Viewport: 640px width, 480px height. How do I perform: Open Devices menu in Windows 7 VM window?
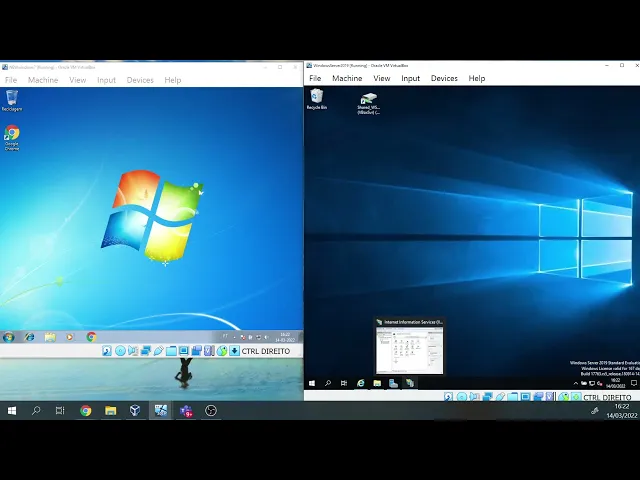[140, 80]
